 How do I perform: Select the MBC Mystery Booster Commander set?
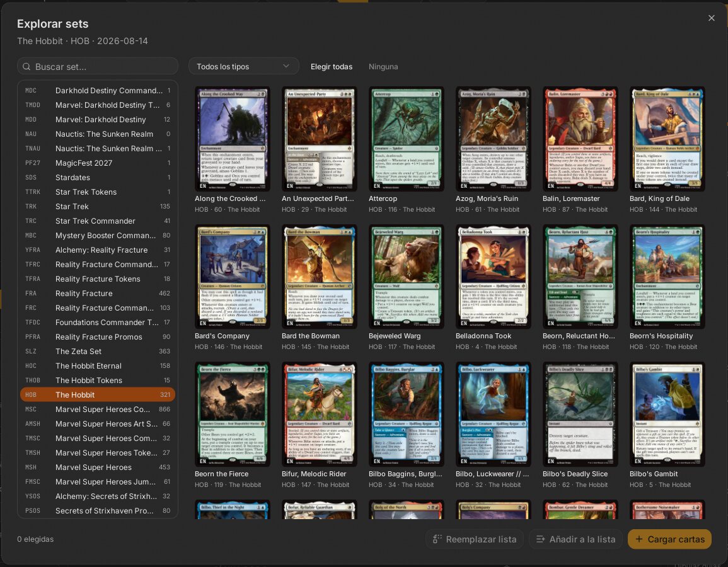click(x=98, y=235)
